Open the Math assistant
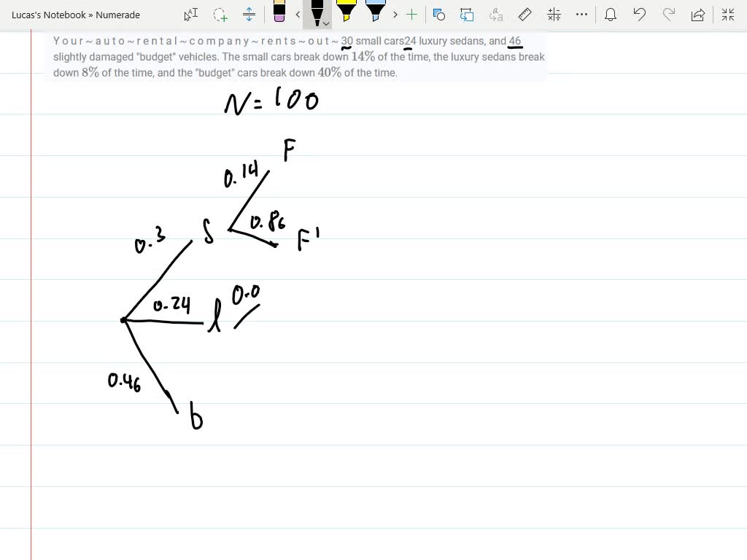This screenshot has height=560, width=747. coord(553,14)
